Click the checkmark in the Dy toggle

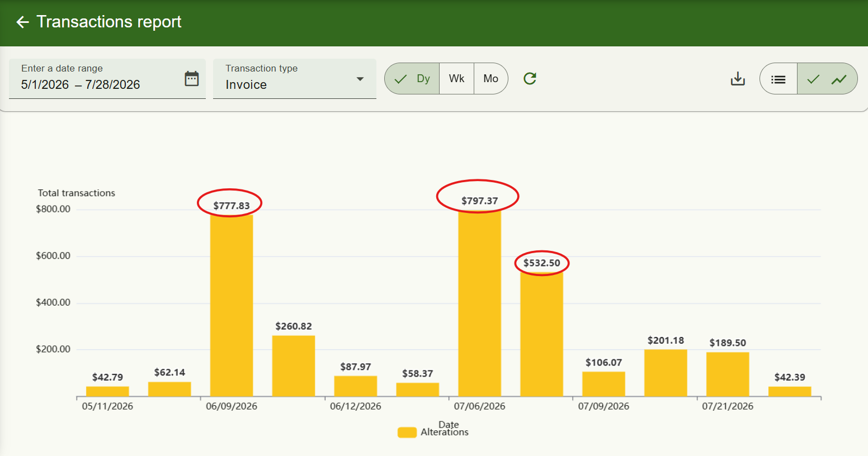(400, 79)
